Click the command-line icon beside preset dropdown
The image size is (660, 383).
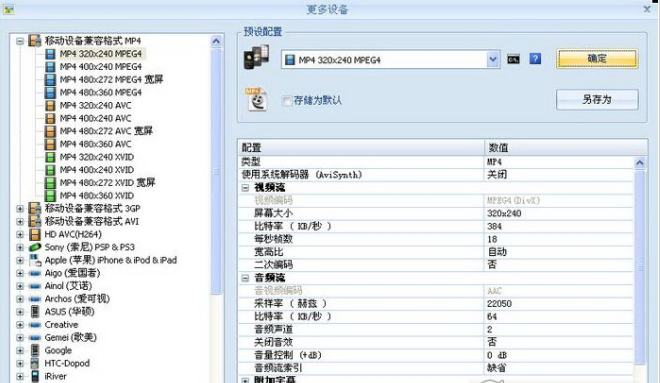click(x=513, y=59)
